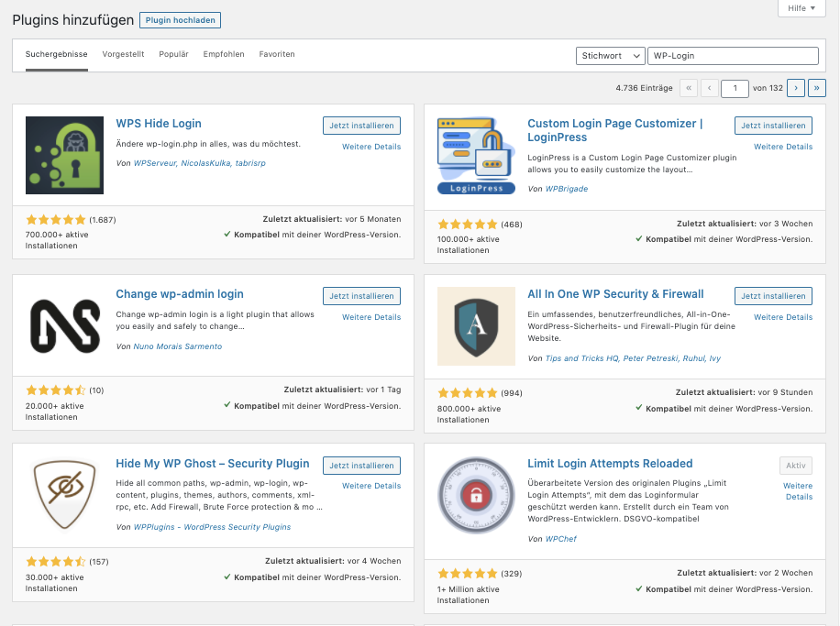
Task: Click the Plugins hinzufügen page heading
Action: [72, 20]
